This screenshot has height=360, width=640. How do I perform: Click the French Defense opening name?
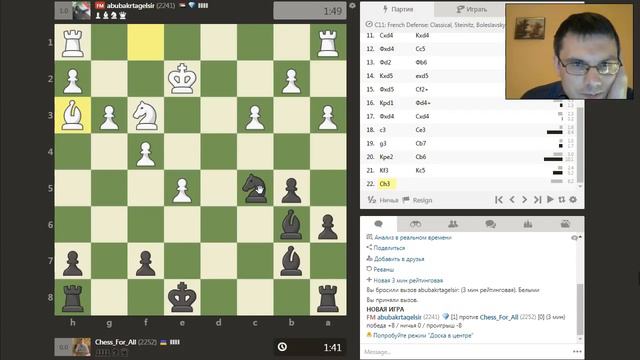tap(439, 25)
